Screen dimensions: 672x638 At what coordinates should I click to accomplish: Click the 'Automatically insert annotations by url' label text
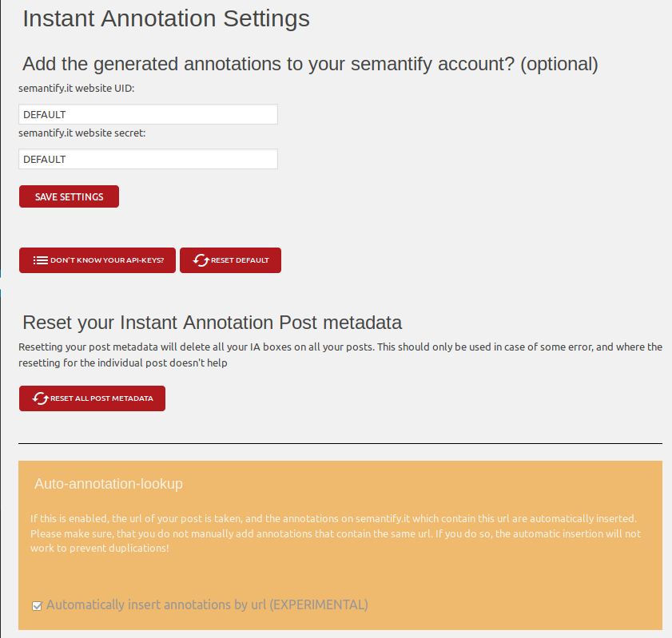(x=207, y=605)
